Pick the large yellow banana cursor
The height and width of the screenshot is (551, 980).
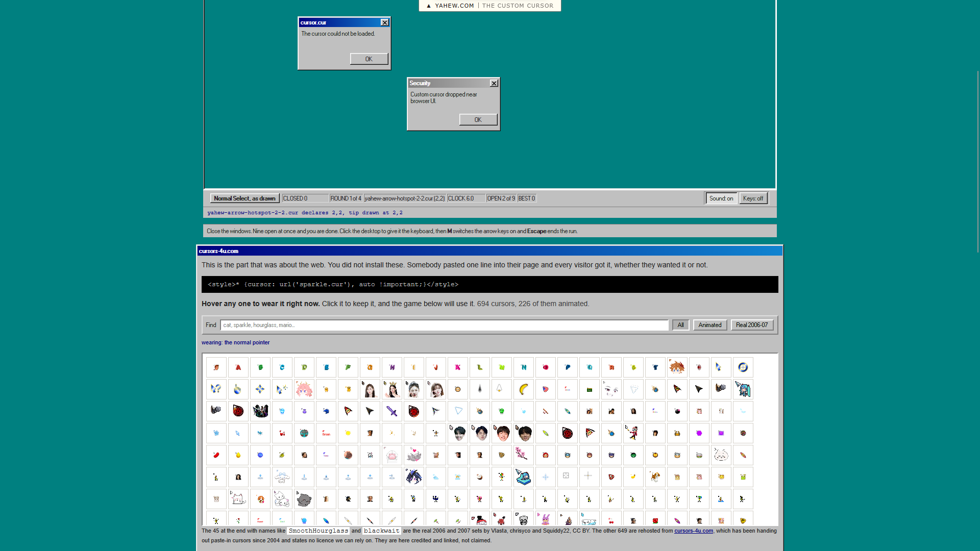(x=524, y=389)
